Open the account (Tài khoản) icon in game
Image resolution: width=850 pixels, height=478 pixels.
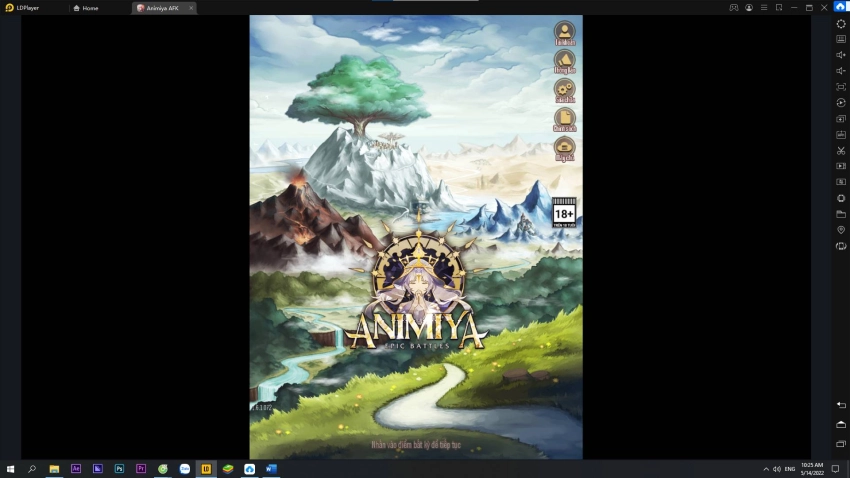point(564,33)
